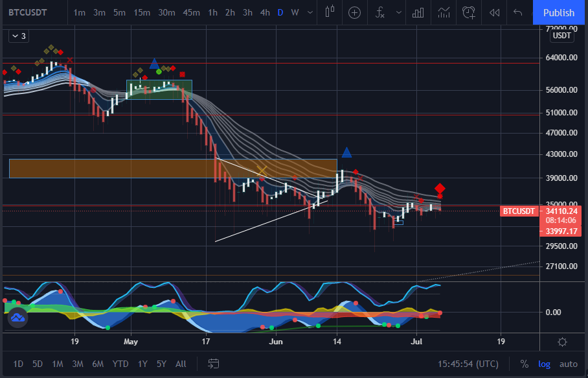The height and width of the screenshot is (378, 588).
Task: Select the weekly W interval
Action: [295, 12]
